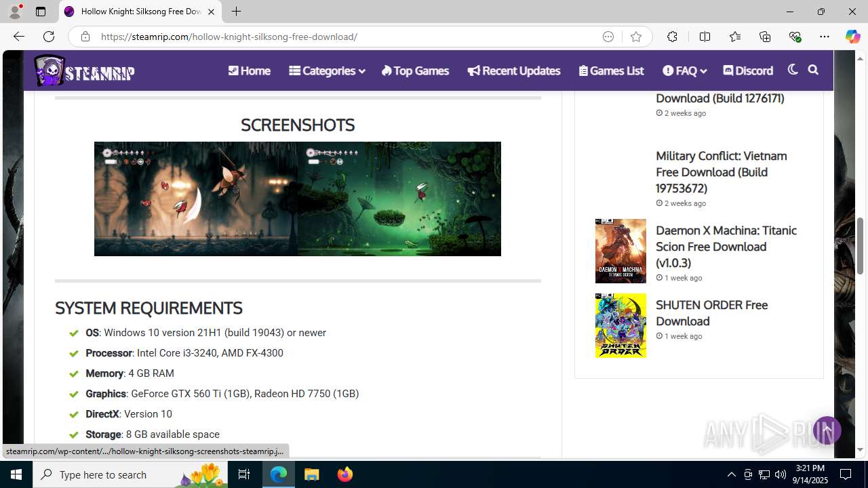Viewport: 868px width, 488px height.
Task: Toggle Split screen icon
Action: pos(705,37)
